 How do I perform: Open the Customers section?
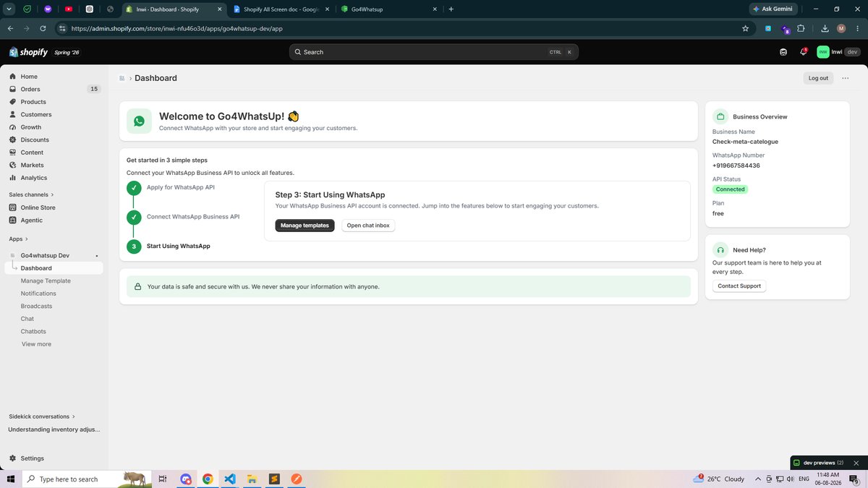(36, 114)
